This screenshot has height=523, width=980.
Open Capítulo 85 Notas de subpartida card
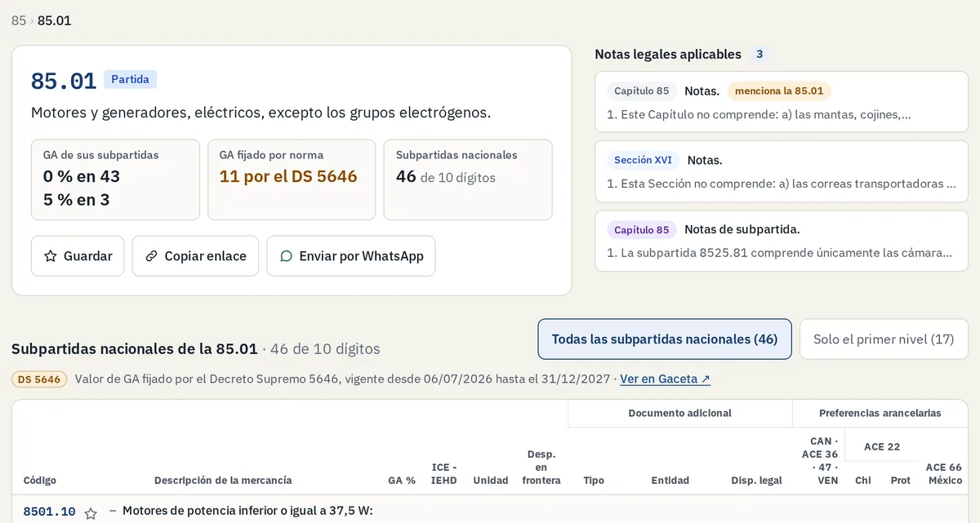[782, 241]
